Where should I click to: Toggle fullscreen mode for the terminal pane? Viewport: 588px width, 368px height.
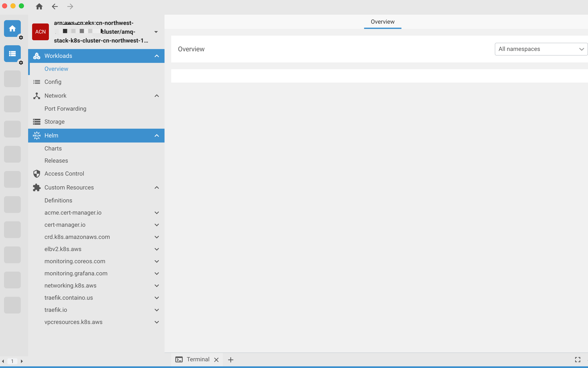[x=577, y=359]
